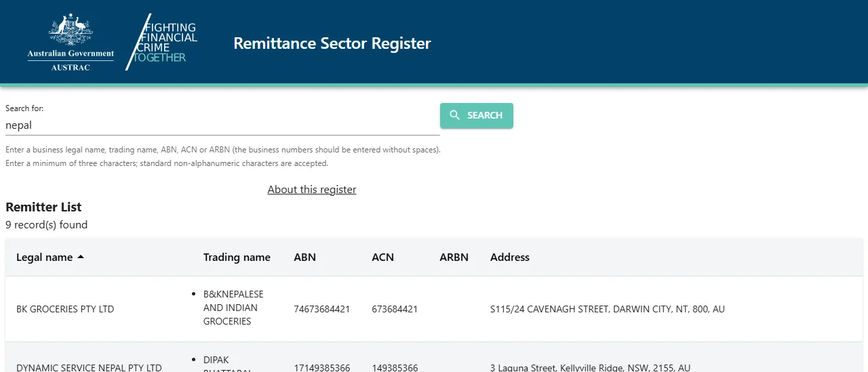868x372 pixels.
Task: Click the Address column header
Action: [x=510, y=257]
